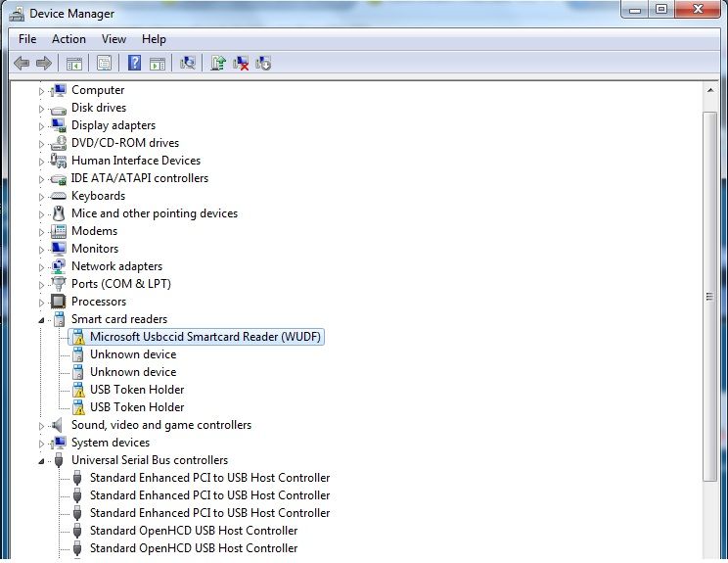Click the scrollbar up arrow
Screen dimensions: 728x563
[x=710, y=90]
